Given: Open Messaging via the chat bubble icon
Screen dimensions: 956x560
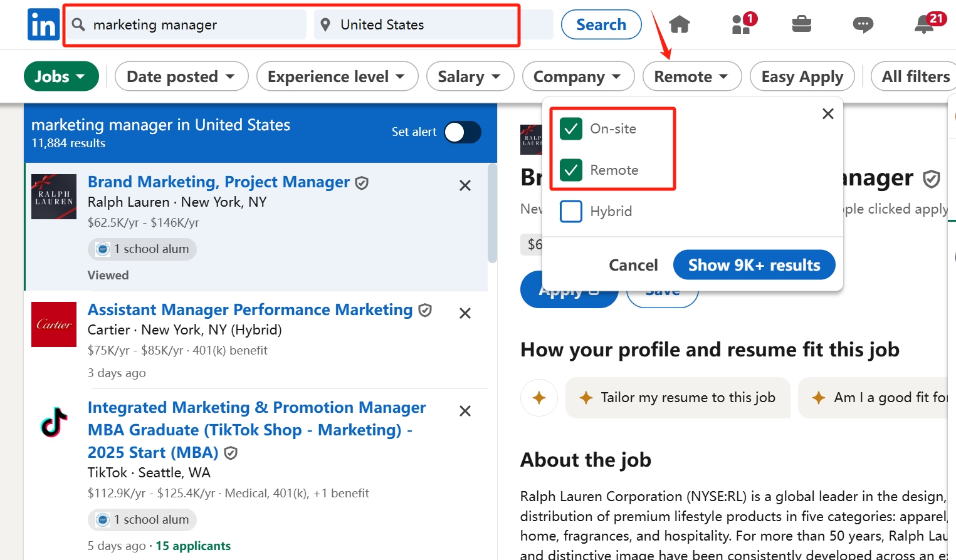Looking at the screenshot, I should (x=863, y=24).
